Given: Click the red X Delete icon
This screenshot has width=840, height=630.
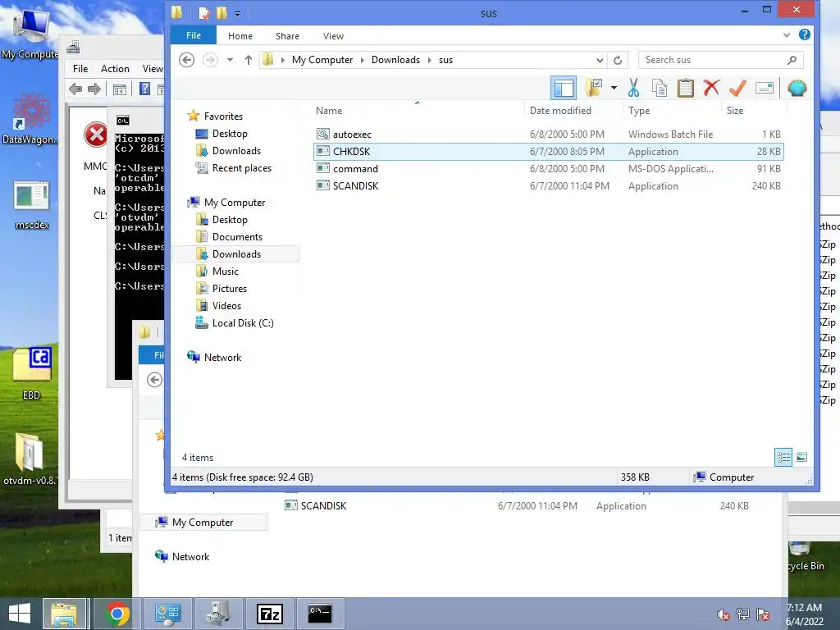Looking at the screenshot, I should tap(711, 88).
